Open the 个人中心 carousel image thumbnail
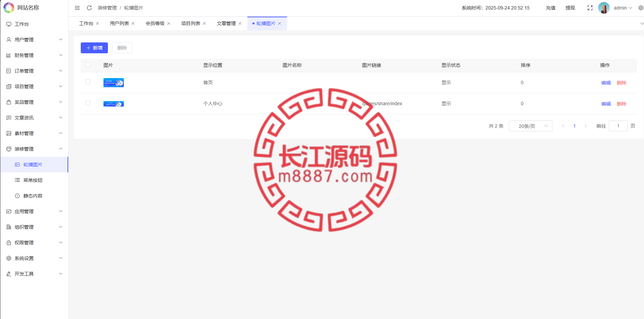The height and width of the screenshot is (319, 644). (114, 104)
